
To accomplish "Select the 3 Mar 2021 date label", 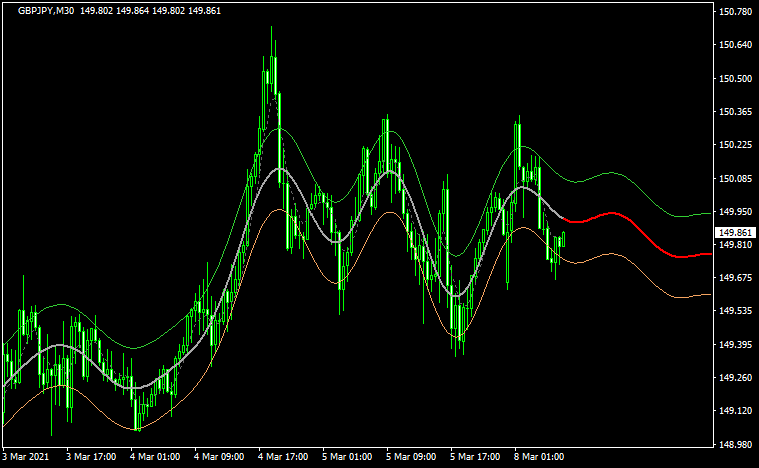I will pyautogui.click(x=27, y=457).
